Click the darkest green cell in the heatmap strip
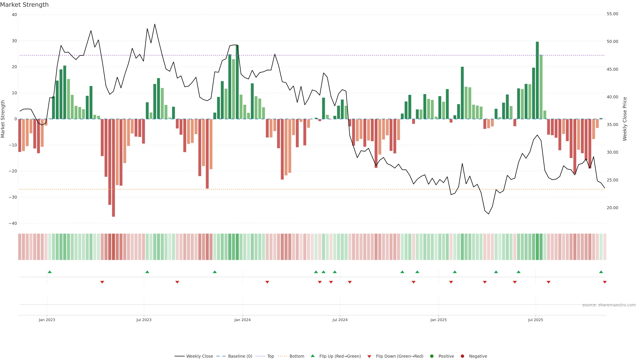Screen dimensions: 644x362 [537, 247]
